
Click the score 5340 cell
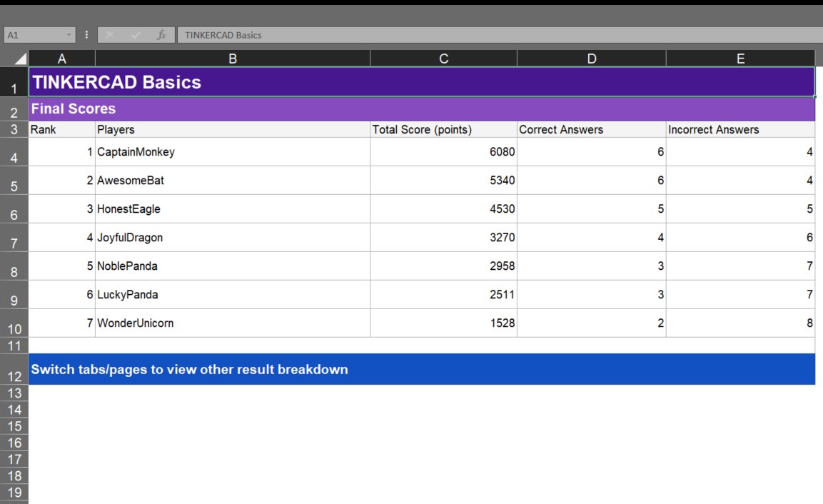443,181
